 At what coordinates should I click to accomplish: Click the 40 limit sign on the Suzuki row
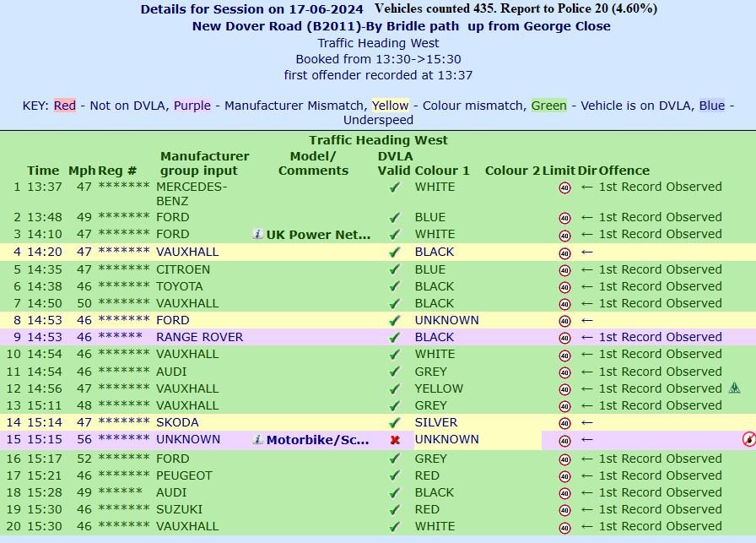tap(564, 510)
